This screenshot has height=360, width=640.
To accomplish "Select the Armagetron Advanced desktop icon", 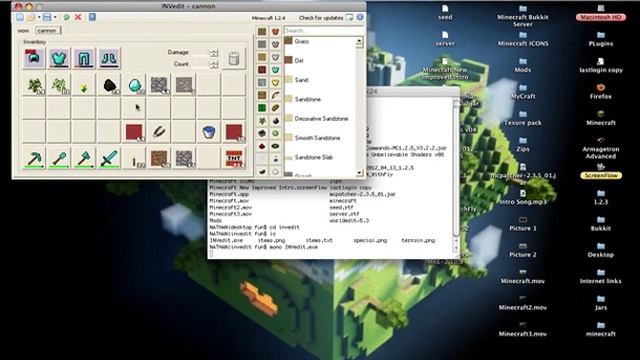I will tap(601, 148).
